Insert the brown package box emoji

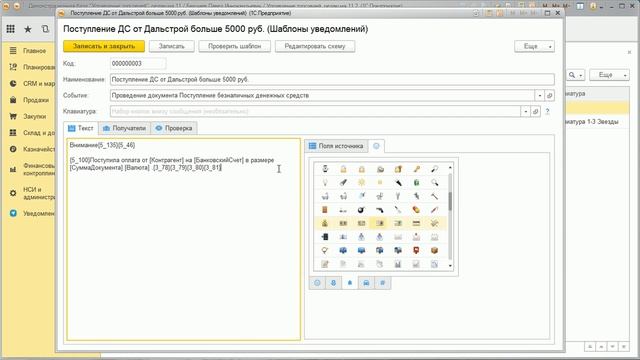click(434, 250)
